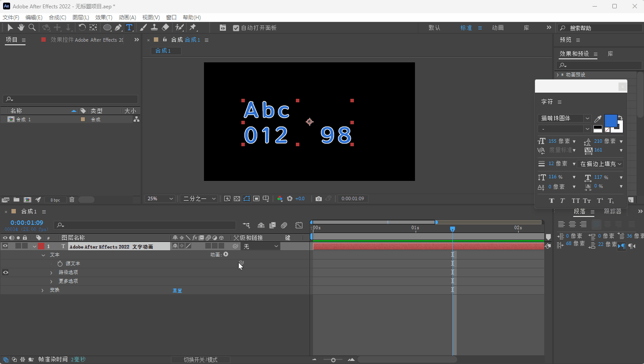The image size is (644, 364).
Task: Click the new composition icon in Project panel
Action: point(27,199)
